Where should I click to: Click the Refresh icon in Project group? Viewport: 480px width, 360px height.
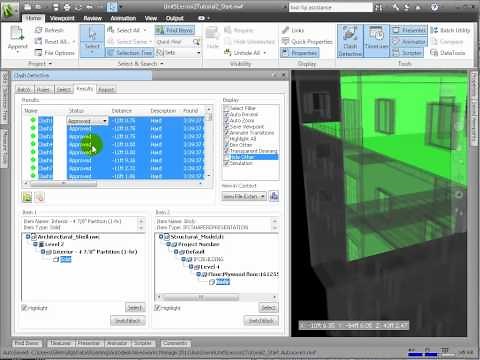pyautogui.click(x=38, y=30)
